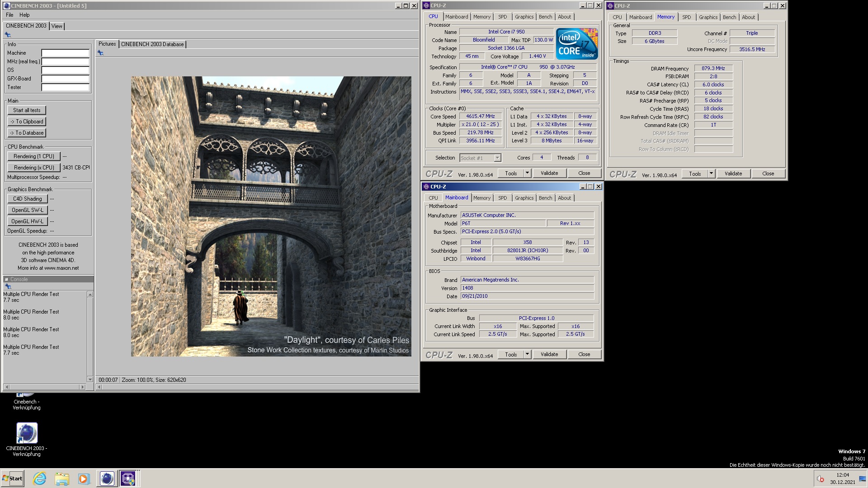Click DRAM Frequency value 879.3 MHz
Viewport: 868px width, 488px height.
713,68
